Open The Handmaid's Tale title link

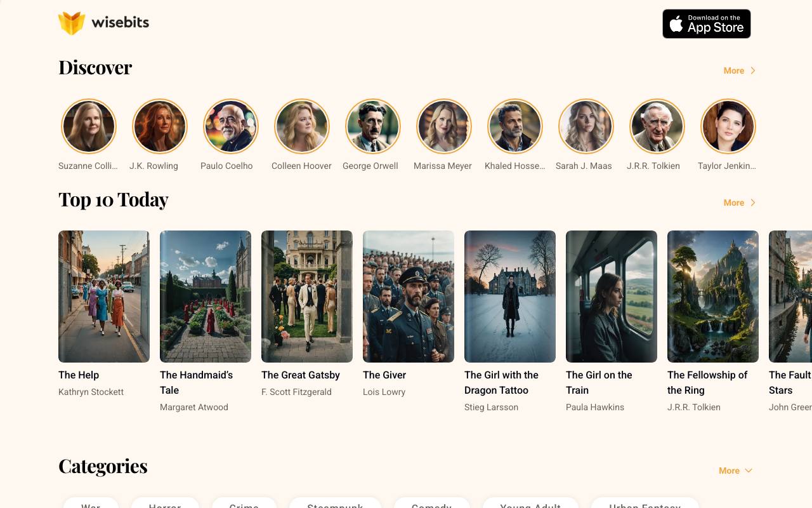pyautogui.click(x=197, y=383)
